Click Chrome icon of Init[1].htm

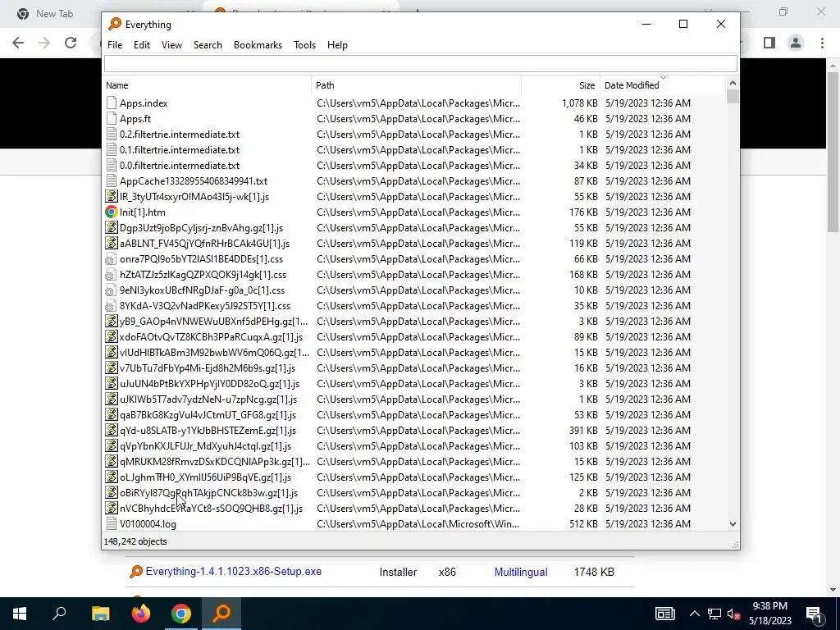[x=111, y=212]
